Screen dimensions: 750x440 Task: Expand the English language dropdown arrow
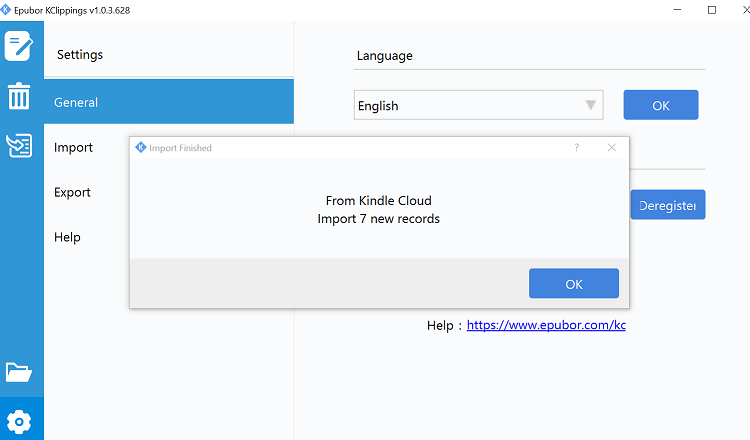click(591, 105)
